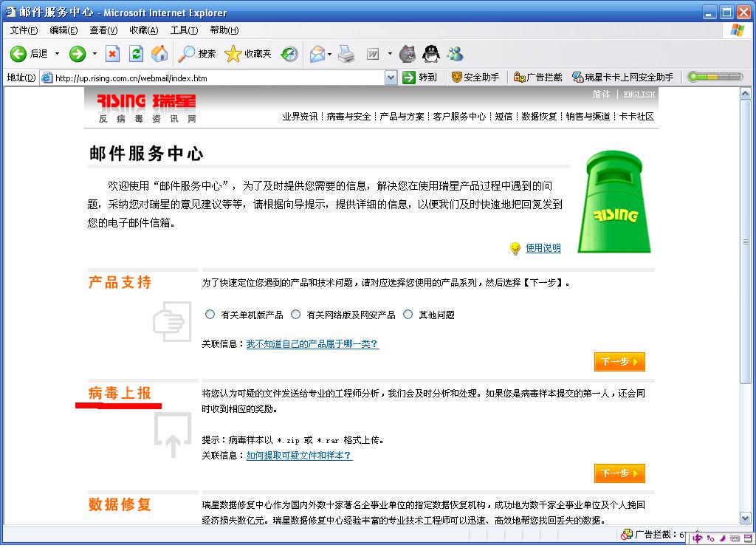Open 瑞星卡卡上网安全助手 toolbar item

pyautogui.click(x=622, y=78)
